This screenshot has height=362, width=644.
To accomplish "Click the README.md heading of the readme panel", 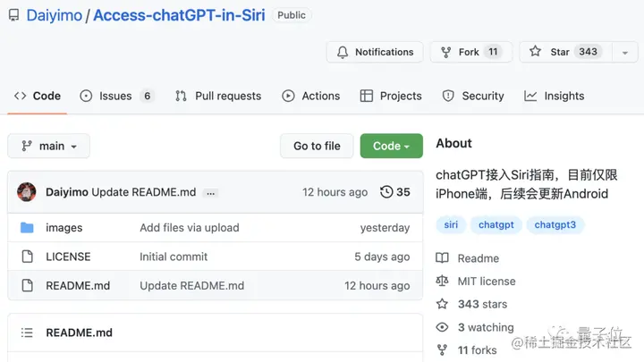I will point(80,333).
